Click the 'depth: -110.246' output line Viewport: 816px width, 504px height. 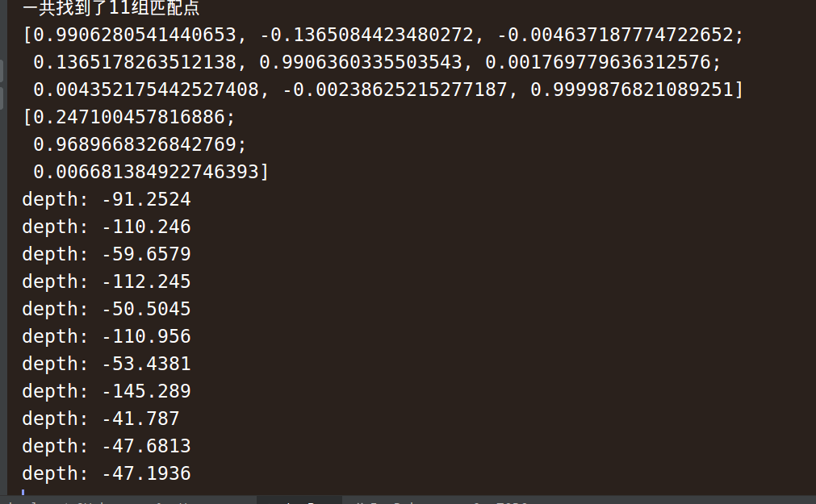coord(107,227)
